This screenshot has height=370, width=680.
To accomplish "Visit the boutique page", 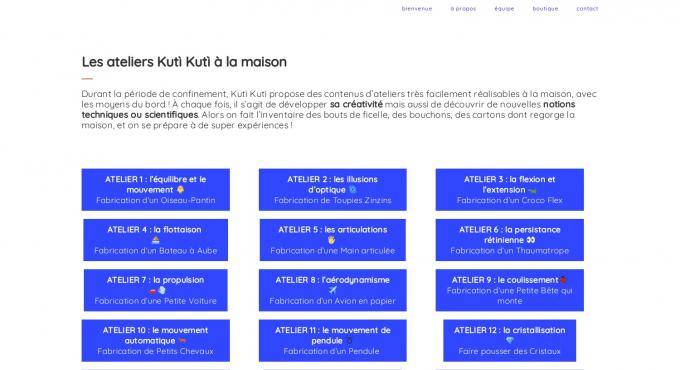I will click(546, 9).
